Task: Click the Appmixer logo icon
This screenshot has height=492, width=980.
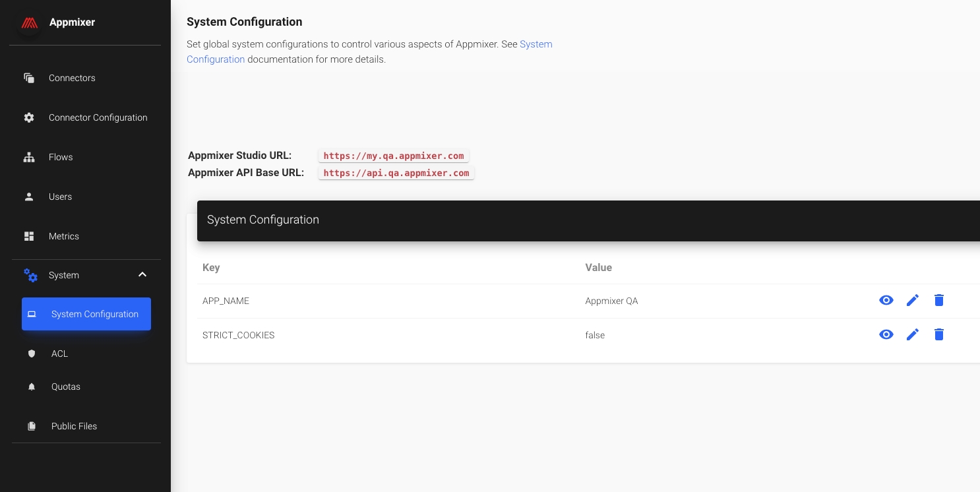Action: [29, 23]
